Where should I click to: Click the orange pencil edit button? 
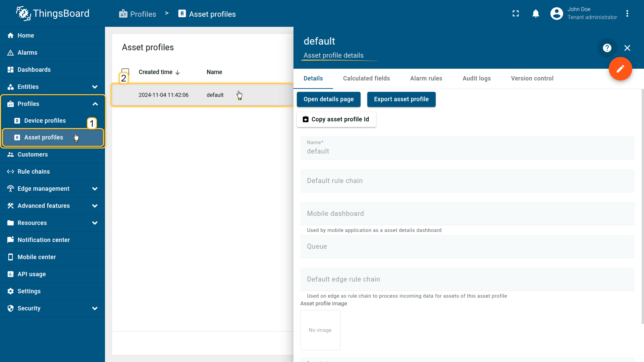click(620, 69)
